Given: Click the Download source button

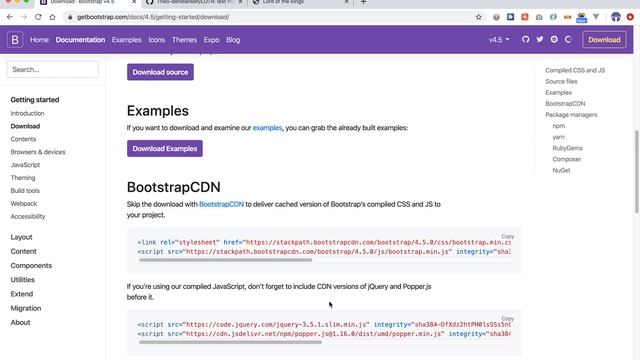Looking at the screenshot, I should tap(160, 72).
